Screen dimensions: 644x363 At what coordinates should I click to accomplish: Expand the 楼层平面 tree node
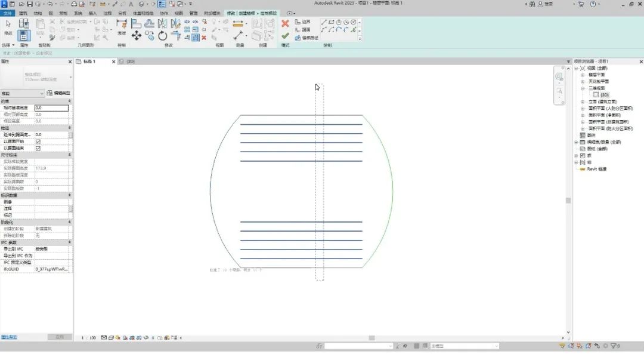pos(583,75)
